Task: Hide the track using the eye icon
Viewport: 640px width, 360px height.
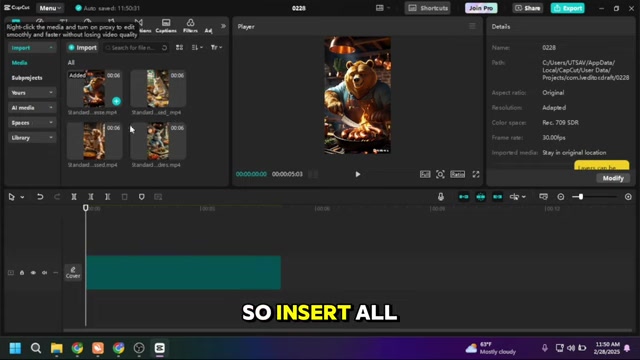Action: [33, 272]
